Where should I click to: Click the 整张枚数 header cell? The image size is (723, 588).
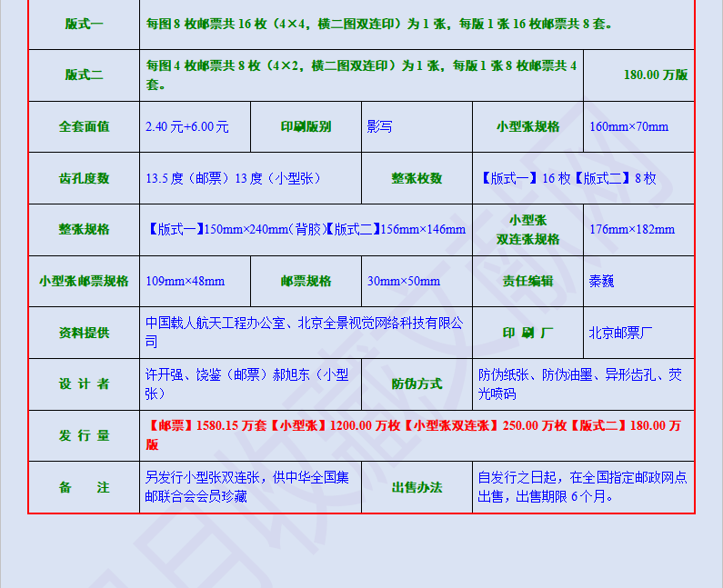pos(417,178)
